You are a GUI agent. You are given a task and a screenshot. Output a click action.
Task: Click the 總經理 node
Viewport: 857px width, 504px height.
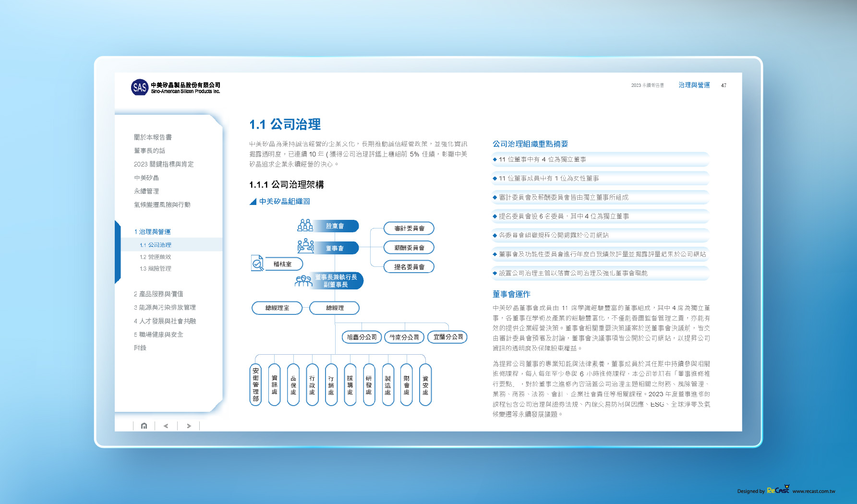[335, 308]
